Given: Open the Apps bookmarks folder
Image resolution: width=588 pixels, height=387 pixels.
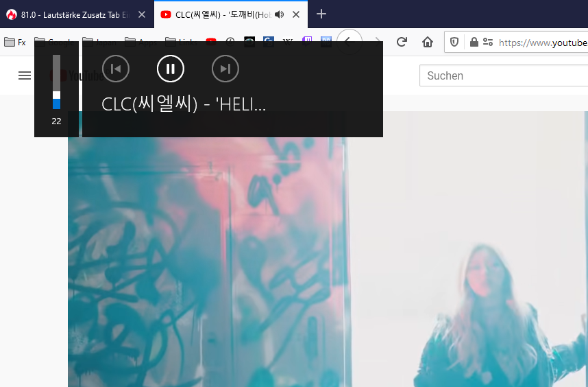Looking at the screenshot, I should (x=141, y=42).
